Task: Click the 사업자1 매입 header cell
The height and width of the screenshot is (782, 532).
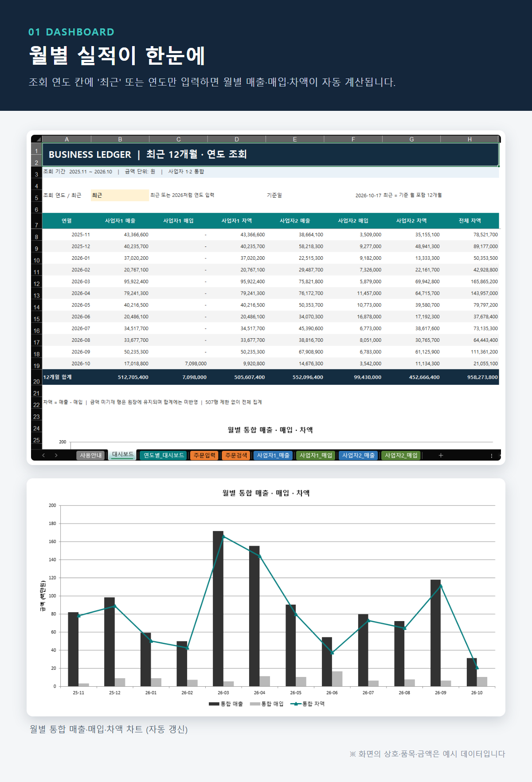Action: click(178, 221)
